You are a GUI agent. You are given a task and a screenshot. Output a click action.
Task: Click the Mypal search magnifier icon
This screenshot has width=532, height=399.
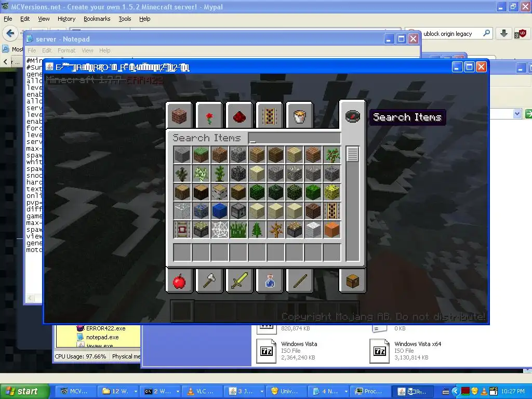[x=486, y=33]
